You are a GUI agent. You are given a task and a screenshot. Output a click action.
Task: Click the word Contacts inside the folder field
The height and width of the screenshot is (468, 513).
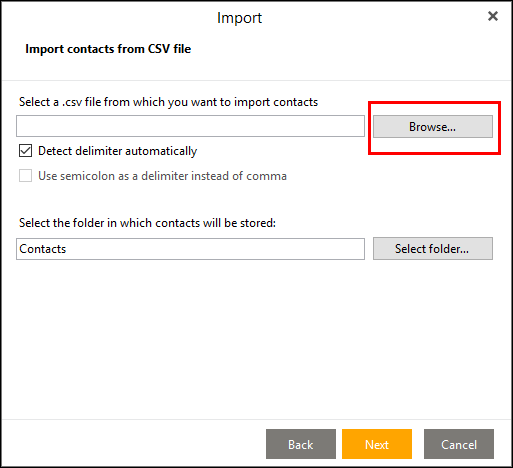pyautogui.click(x=43, y=249)
